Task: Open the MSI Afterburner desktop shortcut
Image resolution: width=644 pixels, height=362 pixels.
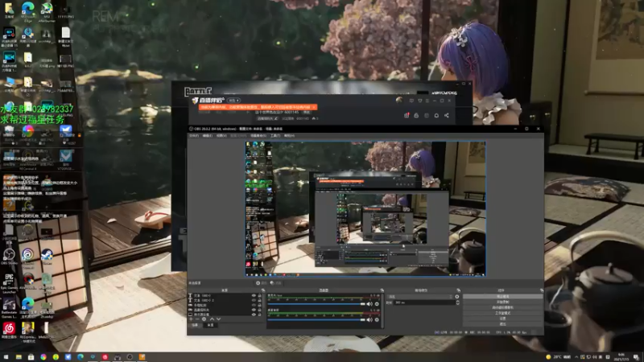Action: coord(47,10)
